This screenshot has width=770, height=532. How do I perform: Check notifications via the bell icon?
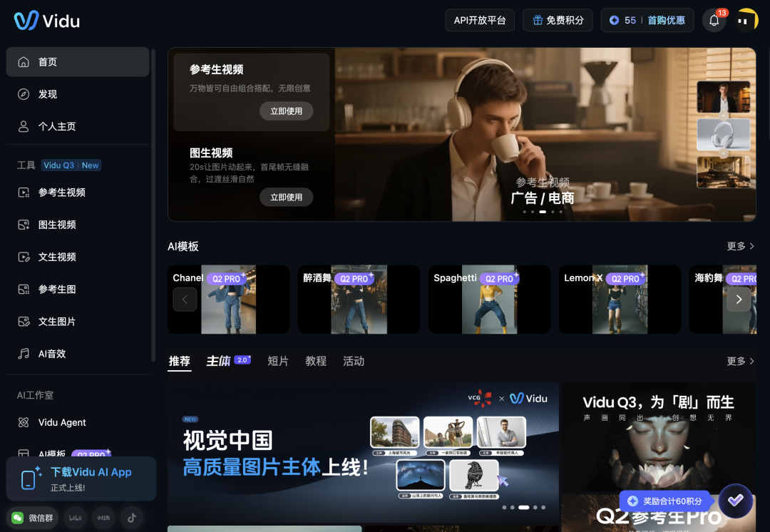pyautogui.click(x=714, y=21)
